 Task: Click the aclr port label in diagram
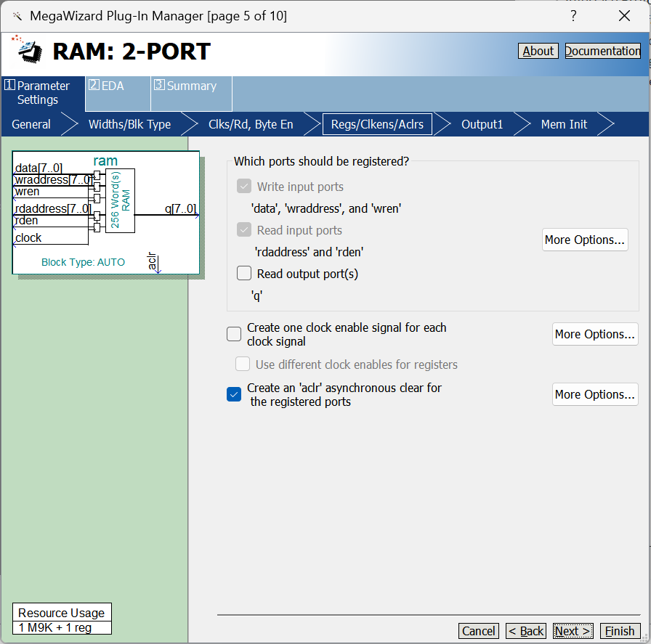(153, 261)
